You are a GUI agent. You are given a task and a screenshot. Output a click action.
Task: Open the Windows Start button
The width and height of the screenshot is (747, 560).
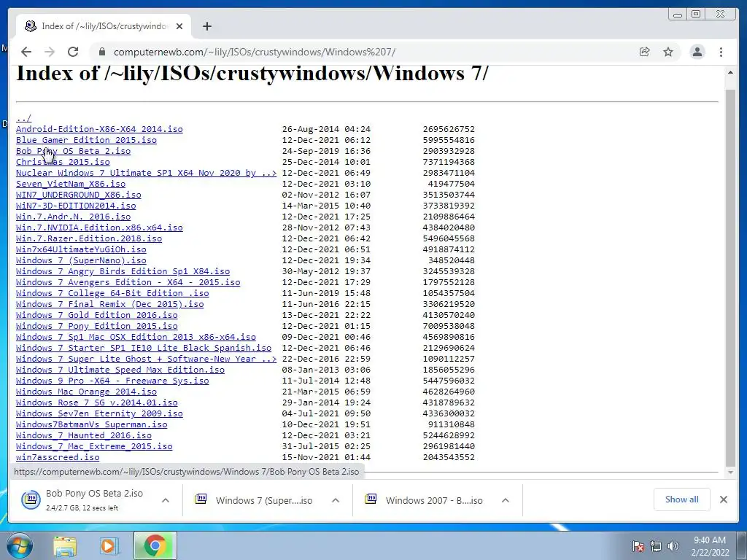[19, 545]
